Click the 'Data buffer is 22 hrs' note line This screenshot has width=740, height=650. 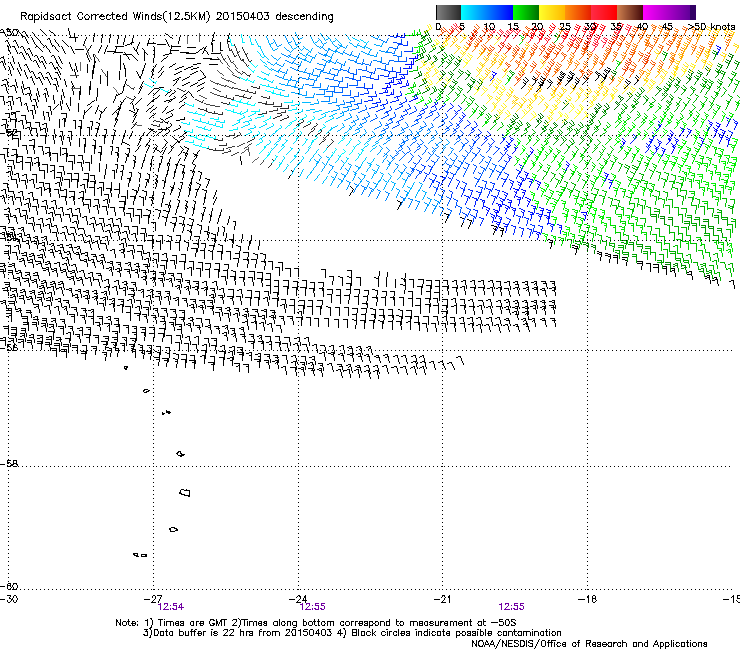(237, 633)
